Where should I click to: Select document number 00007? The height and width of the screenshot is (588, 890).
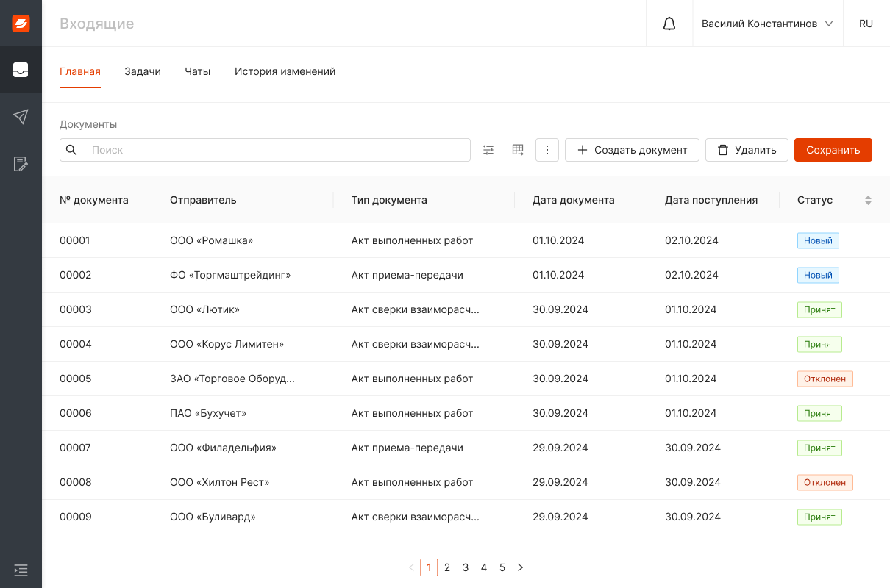75,448
